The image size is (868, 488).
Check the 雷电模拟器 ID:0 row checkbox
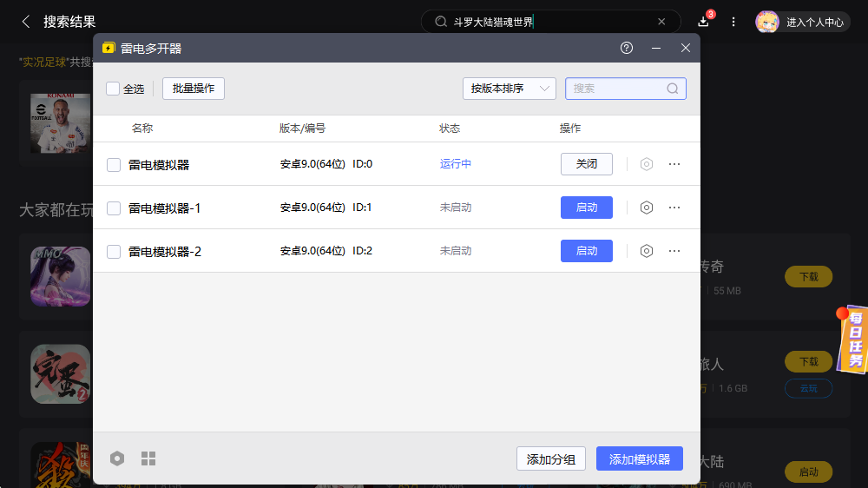pyautogui.click(x=114, y=164)
